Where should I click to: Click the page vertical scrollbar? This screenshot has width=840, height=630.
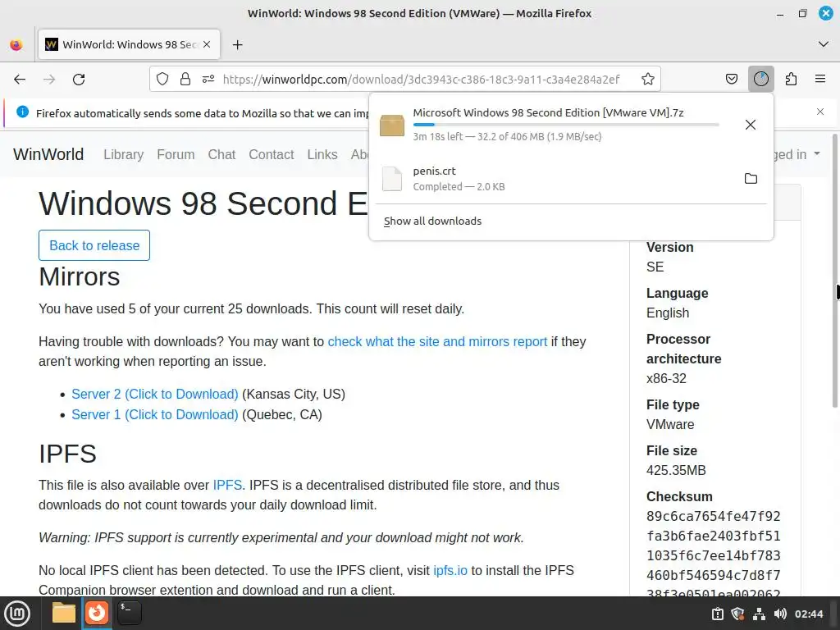pyautogui.click(x=834, y=271)
